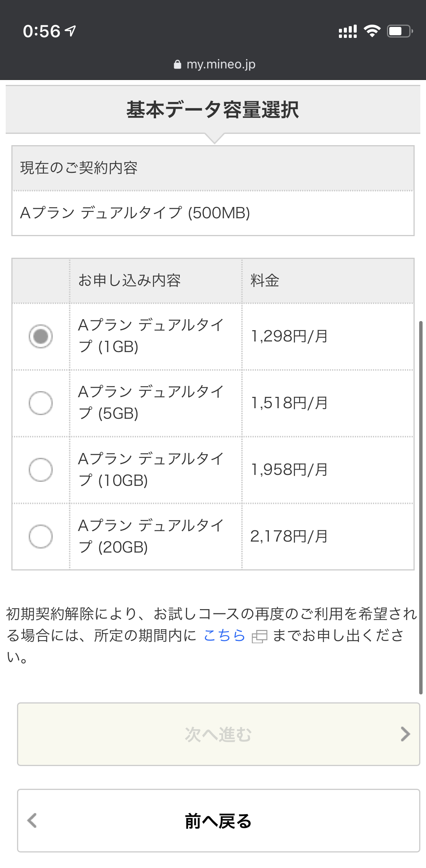Select the 5GB dual type plan radio
The image size is (426, 868).
41,403
